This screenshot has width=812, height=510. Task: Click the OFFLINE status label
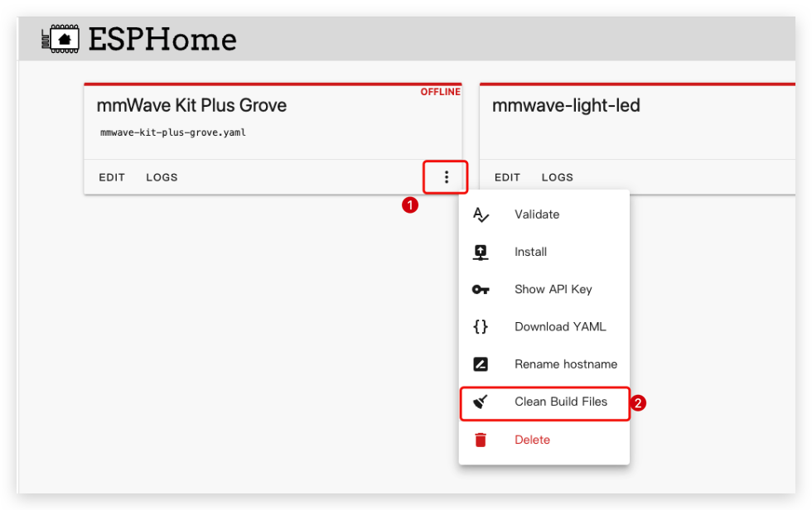(x=440, y=92)
